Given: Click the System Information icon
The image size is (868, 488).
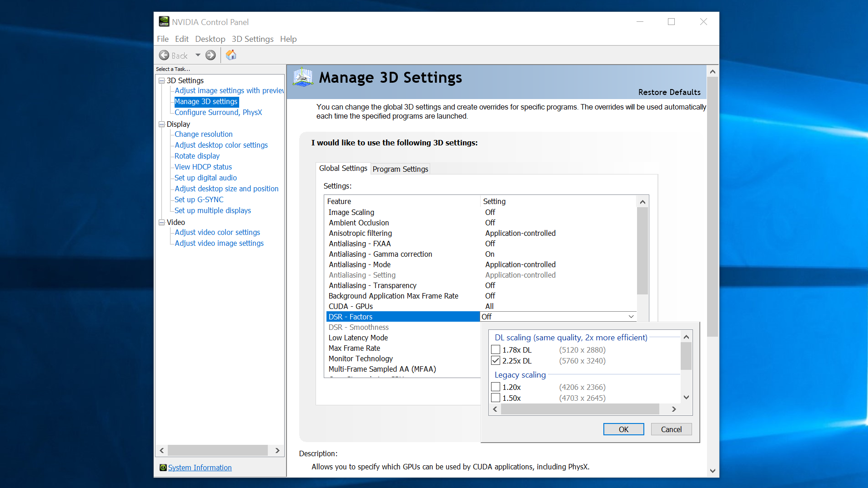Looking at the screenshot, I should click(163, 468).
